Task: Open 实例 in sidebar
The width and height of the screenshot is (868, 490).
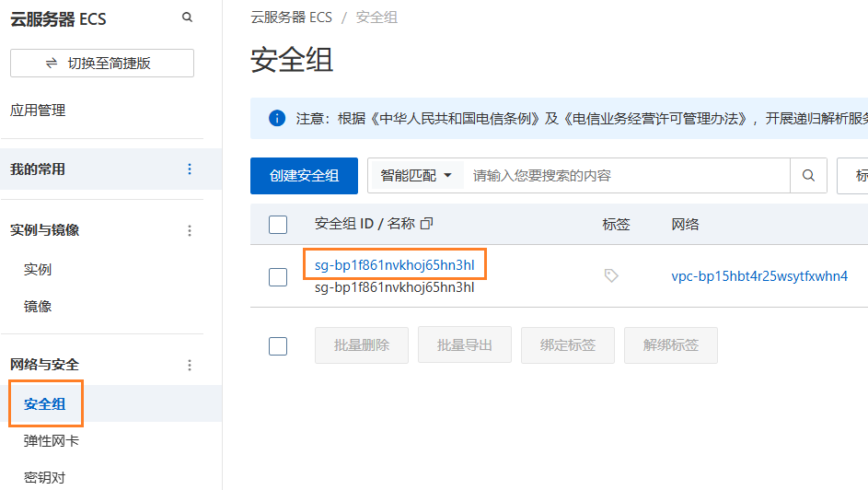Action: pos(38,270)
